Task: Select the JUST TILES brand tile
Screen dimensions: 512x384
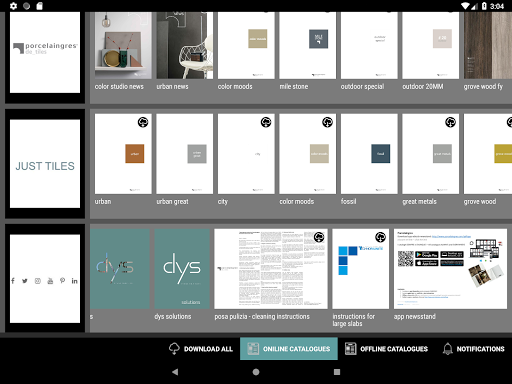Action: click(45, 164)
